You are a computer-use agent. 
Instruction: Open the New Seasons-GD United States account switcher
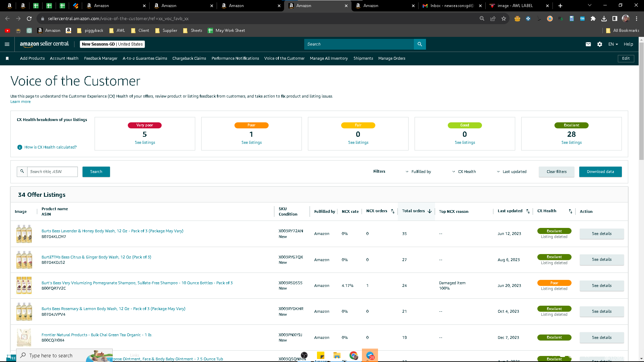tap(112, 44)
